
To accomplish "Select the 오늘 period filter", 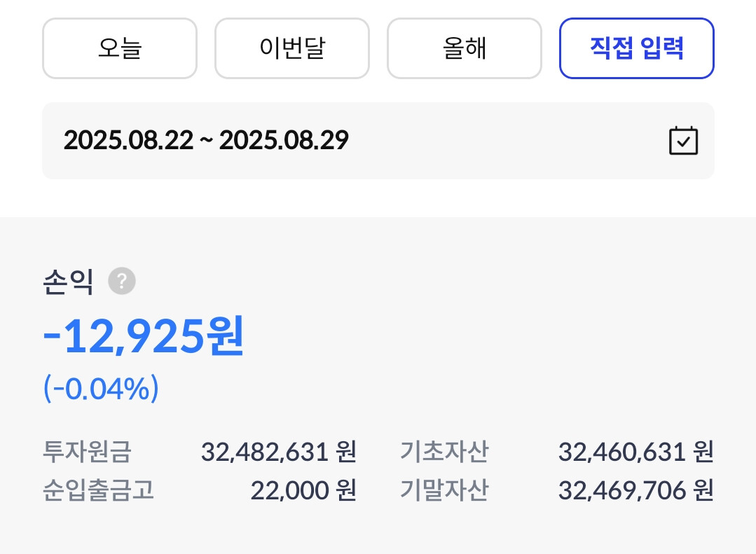I will tap(120, 48).
